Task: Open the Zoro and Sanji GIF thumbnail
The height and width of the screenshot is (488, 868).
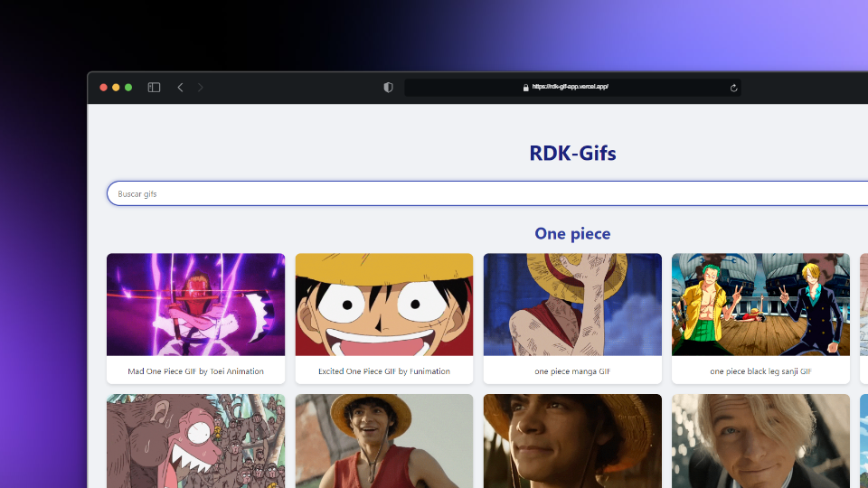Action: 760,305
